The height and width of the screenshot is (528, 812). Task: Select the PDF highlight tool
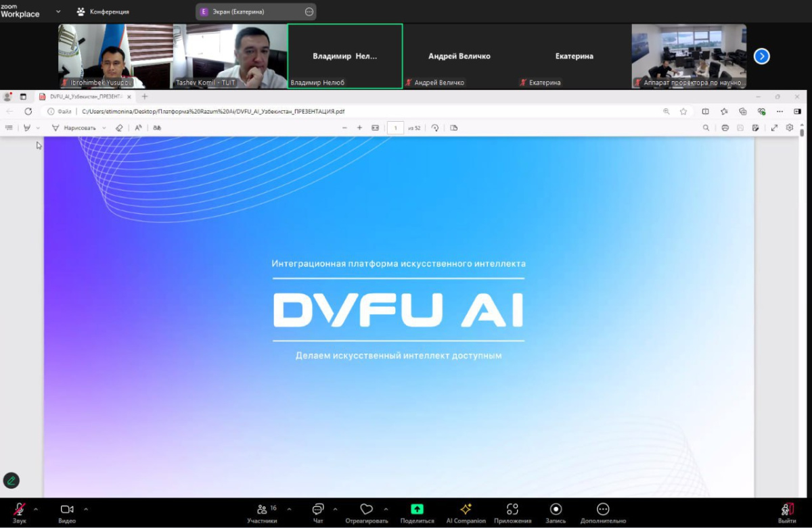[x=27, y=128]
